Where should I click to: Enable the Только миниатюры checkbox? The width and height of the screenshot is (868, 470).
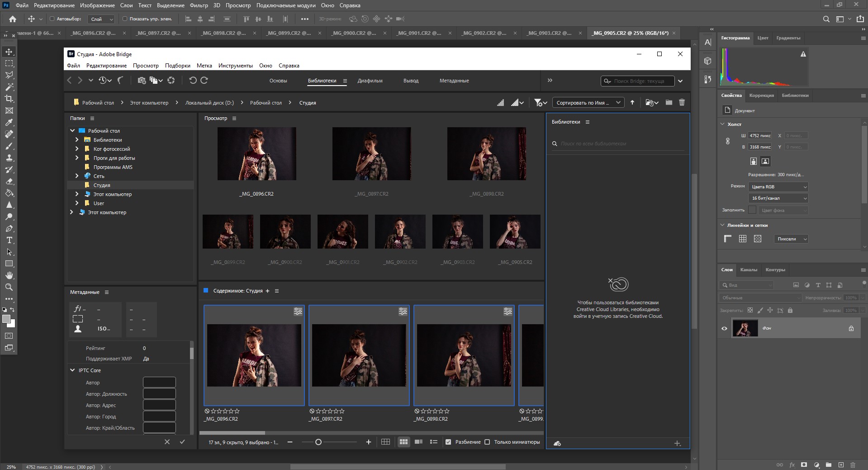pyautogui.click(x=487, y=442)
